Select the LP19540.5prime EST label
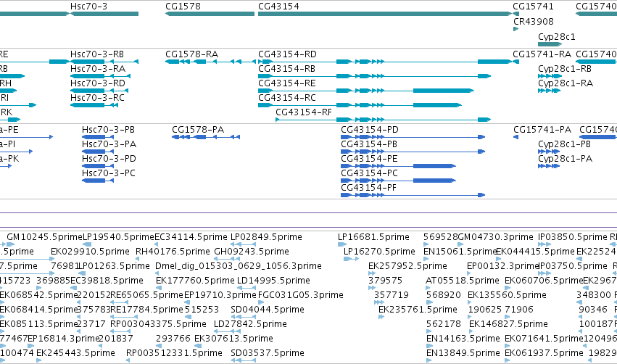Screen dimensions: 617x364 coord(118,237)
